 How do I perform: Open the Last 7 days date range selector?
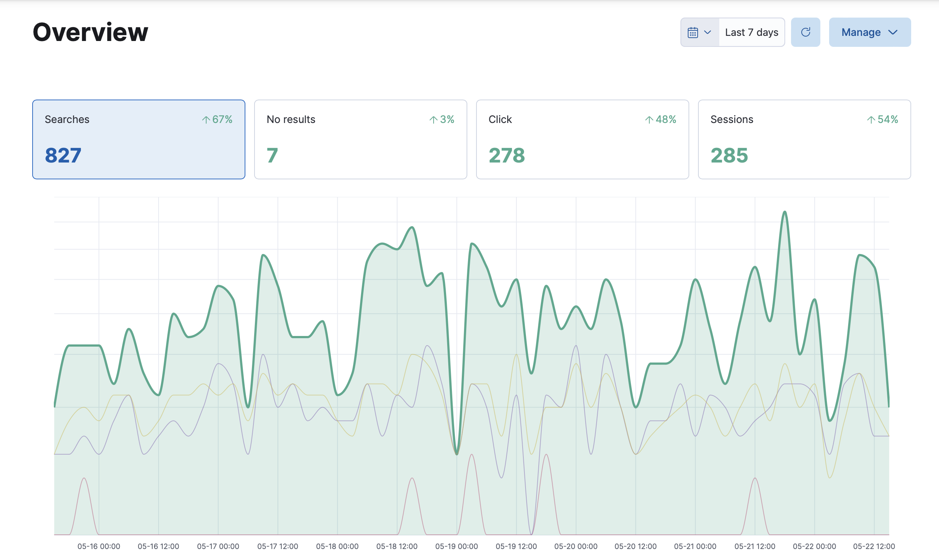[751, 32]
